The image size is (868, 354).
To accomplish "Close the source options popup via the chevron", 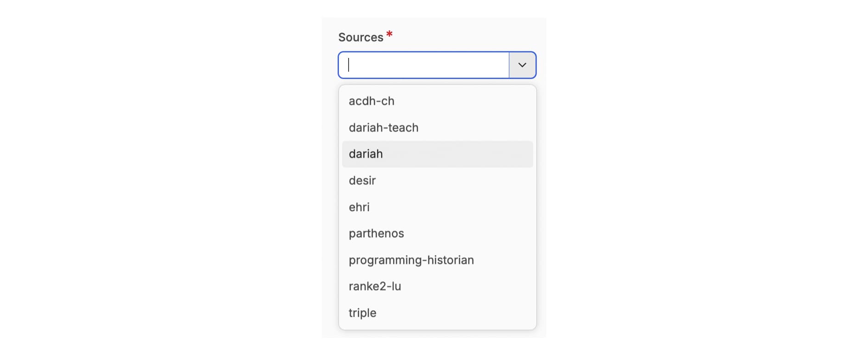I will (522, 65).
